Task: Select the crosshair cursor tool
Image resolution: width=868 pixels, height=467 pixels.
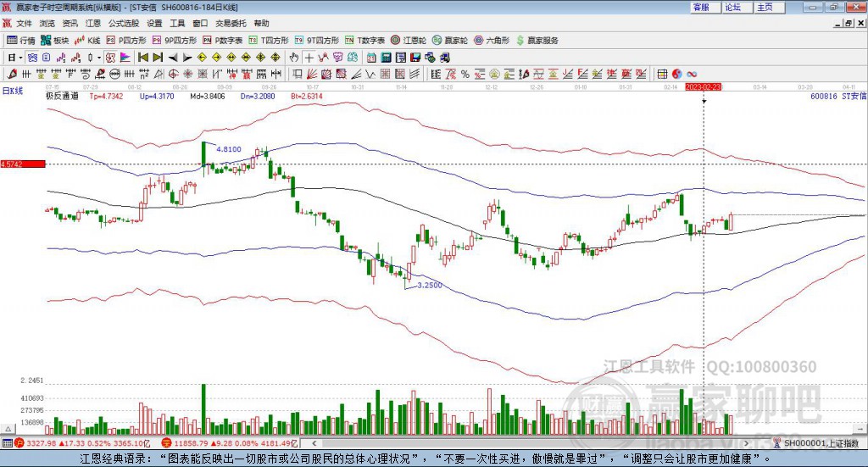Action: click(x=309, y=57)
